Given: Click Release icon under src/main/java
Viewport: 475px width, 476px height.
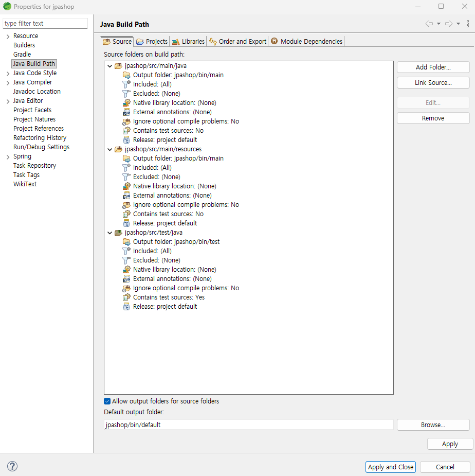Looking at the screenshot, I should 126,140.
